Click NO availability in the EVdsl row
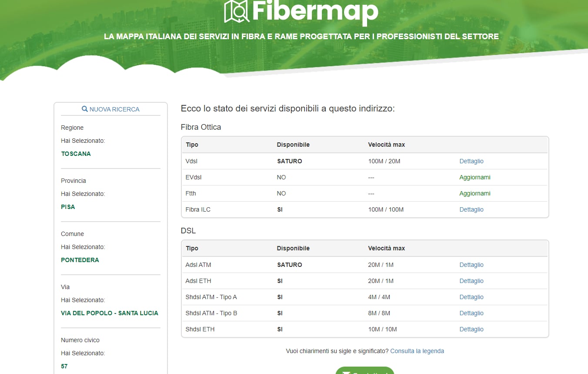Viewport: 588px width, 374px height. coord(281,177)
